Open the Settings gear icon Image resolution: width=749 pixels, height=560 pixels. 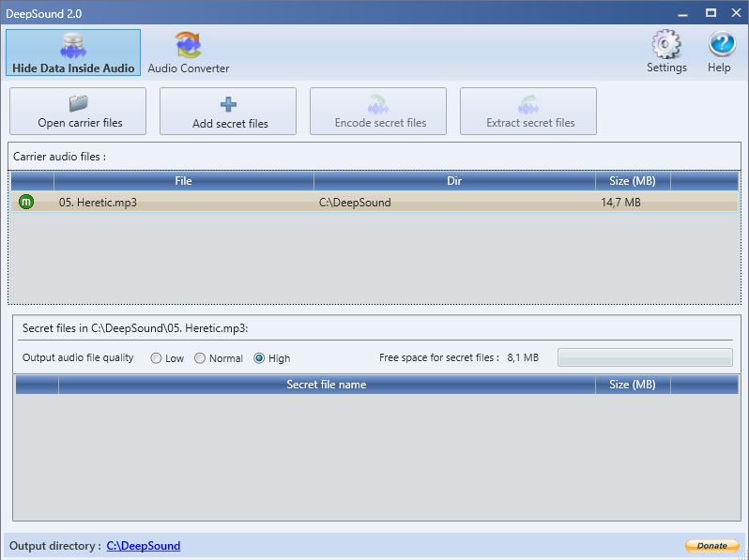[x=666, y=45]
